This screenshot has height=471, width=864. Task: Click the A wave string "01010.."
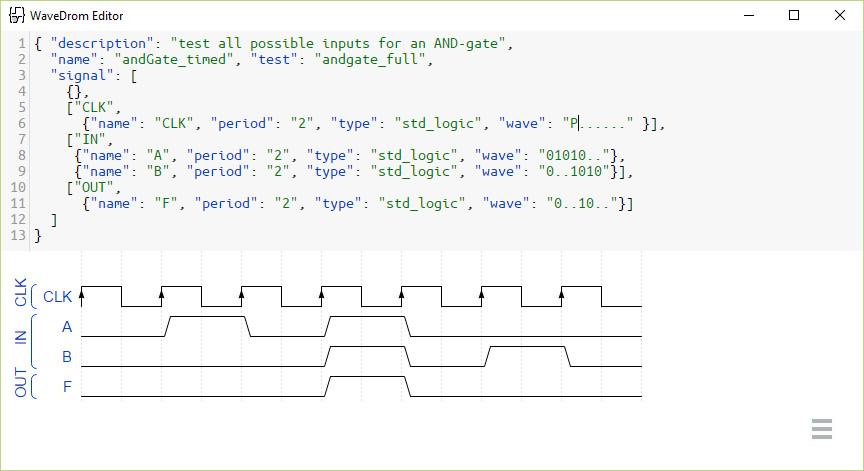[x=575, y=155]
